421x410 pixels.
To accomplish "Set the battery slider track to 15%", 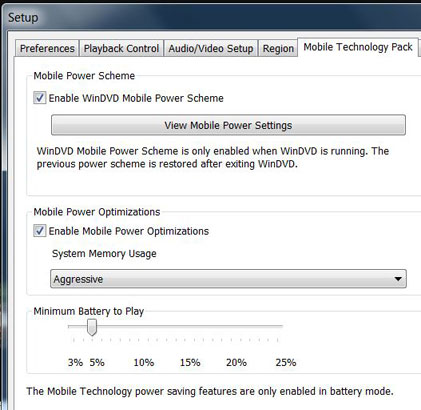I will pos(185,327).
